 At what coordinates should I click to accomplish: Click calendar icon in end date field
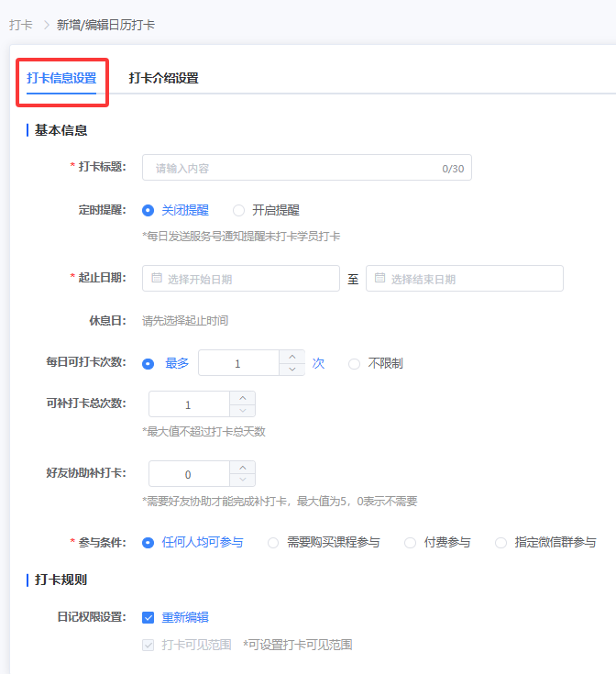click(x=379, y=279)
